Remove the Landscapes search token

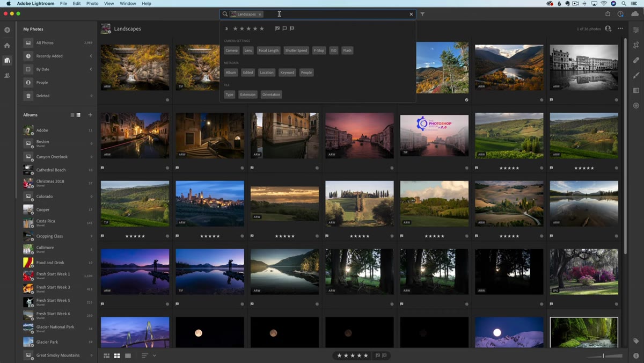(x=260, y=14)
